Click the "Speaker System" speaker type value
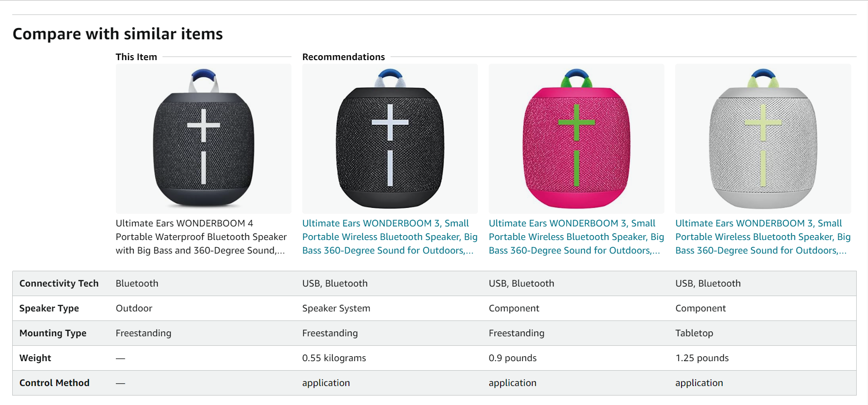 [x=336, y=308]
